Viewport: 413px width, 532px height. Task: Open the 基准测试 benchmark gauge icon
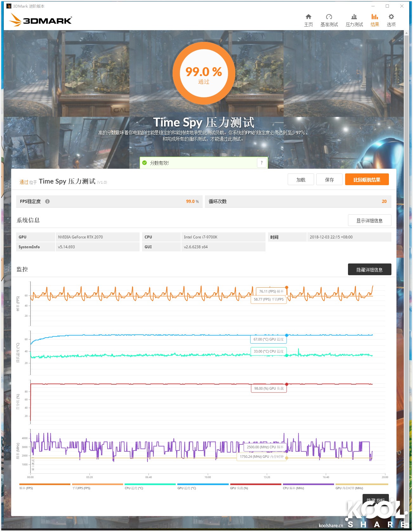pyautogui.click(x=329, y=17)
